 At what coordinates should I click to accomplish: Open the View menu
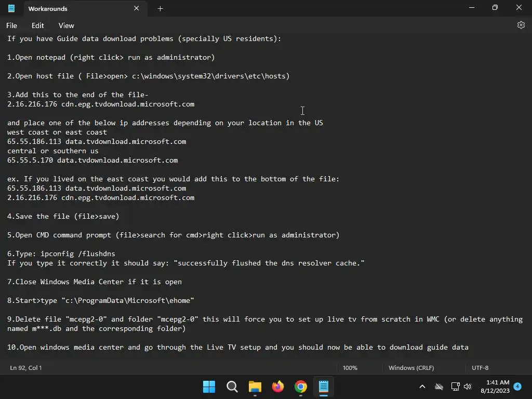point(66,25)
